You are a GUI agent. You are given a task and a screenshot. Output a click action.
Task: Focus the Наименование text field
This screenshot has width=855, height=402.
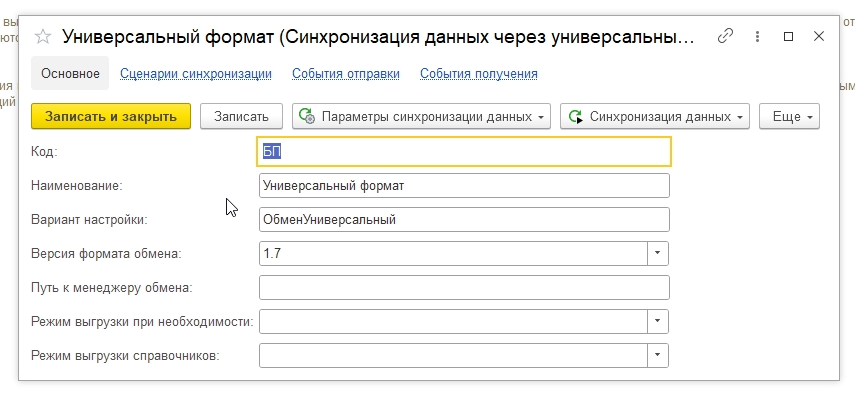pos(464,185)
